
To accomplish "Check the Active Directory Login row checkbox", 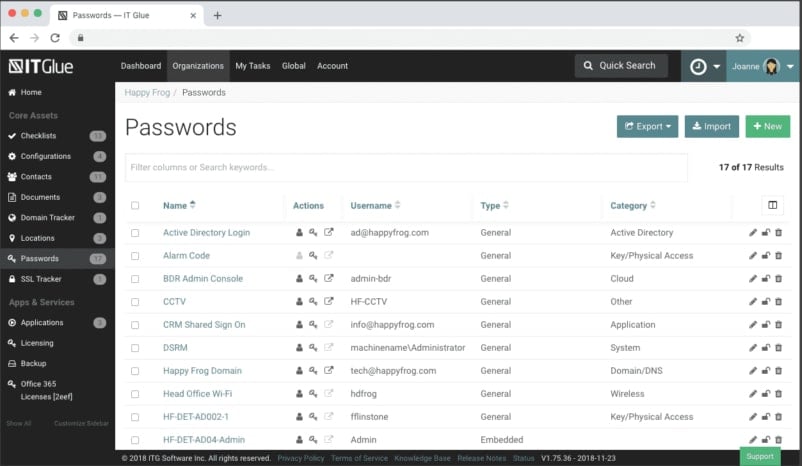I will [x=135, y=233].
